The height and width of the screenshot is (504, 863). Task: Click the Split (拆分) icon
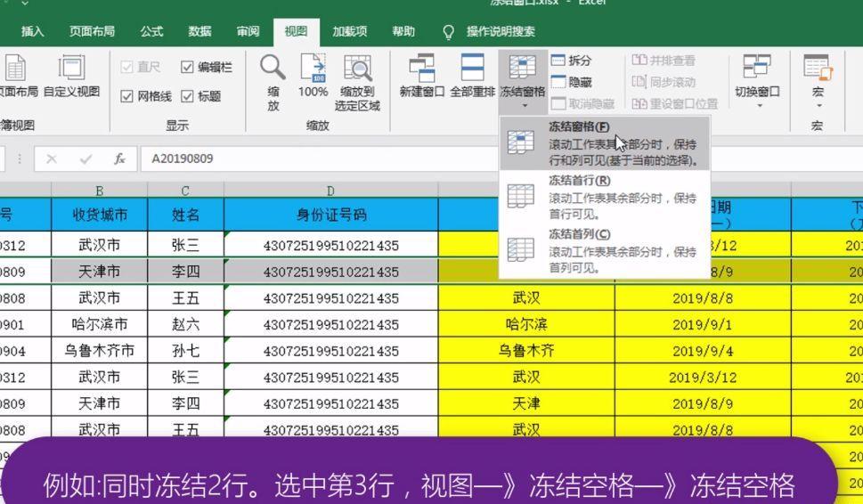tap(558, 60)
